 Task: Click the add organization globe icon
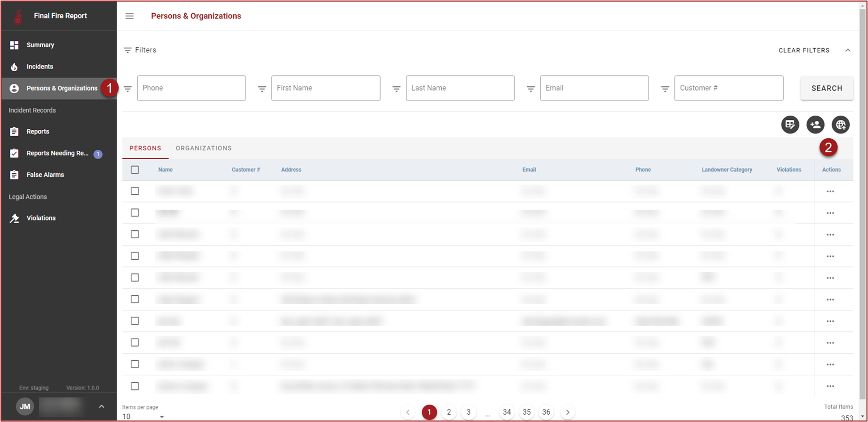click(840, 125)
